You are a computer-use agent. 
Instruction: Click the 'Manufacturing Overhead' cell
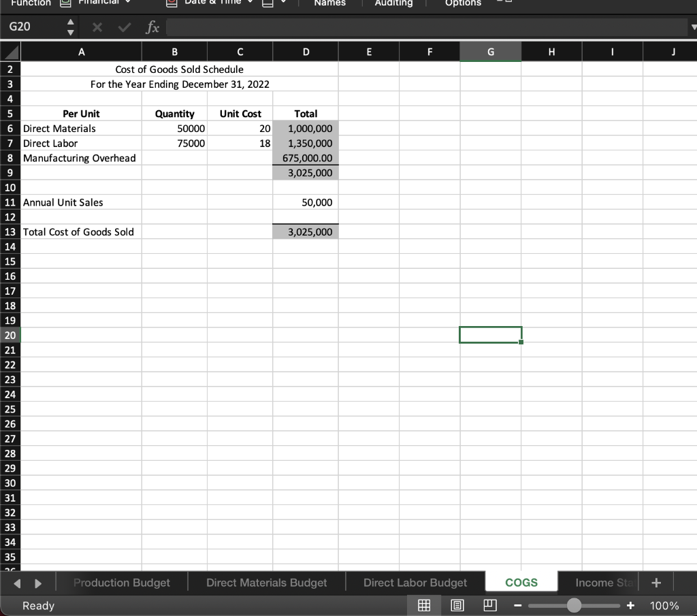point(82,158)
